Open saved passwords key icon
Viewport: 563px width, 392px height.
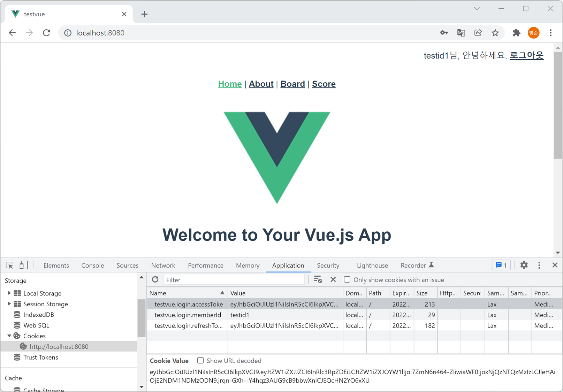click(444, 33)
